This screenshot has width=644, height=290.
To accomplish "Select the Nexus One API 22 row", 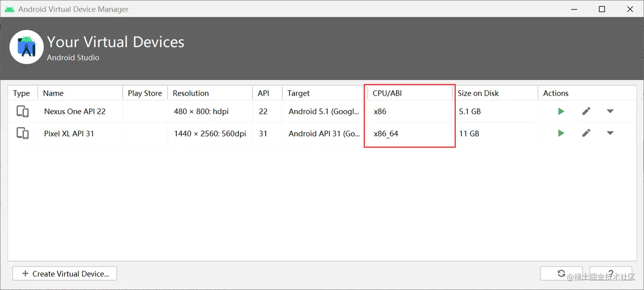I will click(75, 111).
